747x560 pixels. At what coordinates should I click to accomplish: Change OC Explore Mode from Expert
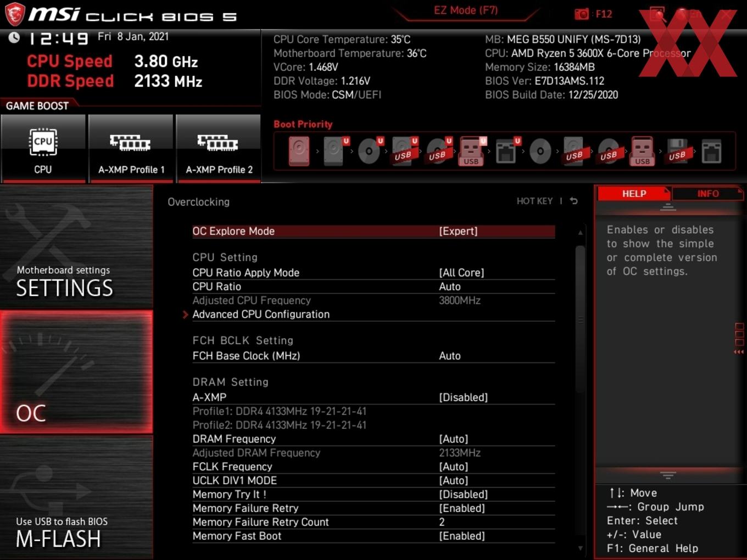point(374,231)
